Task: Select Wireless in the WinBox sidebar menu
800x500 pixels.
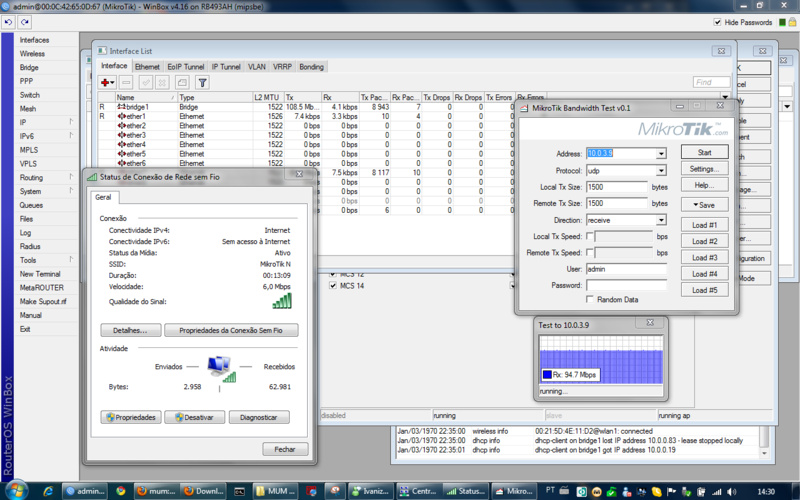Action: (x=32, y=54)
